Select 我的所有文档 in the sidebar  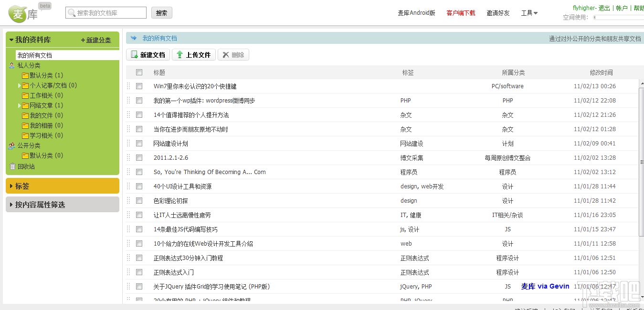pyautogui.click(x=67, y=55)
